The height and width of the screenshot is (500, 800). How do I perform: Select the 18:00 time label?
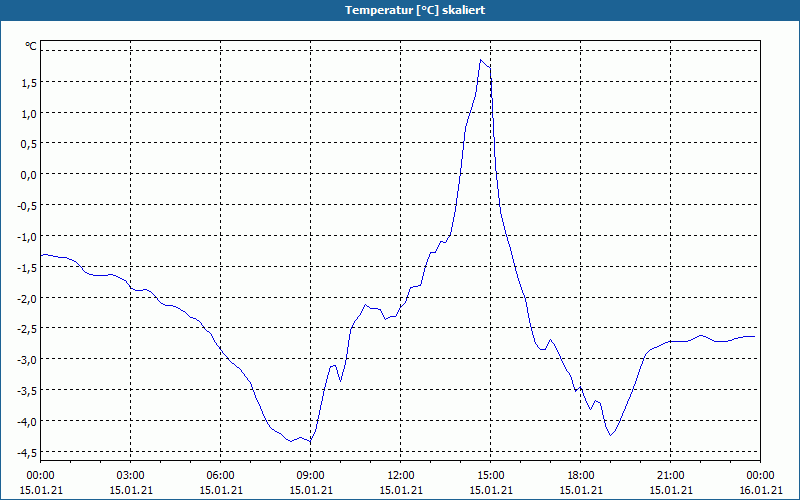tap(581, 476)
